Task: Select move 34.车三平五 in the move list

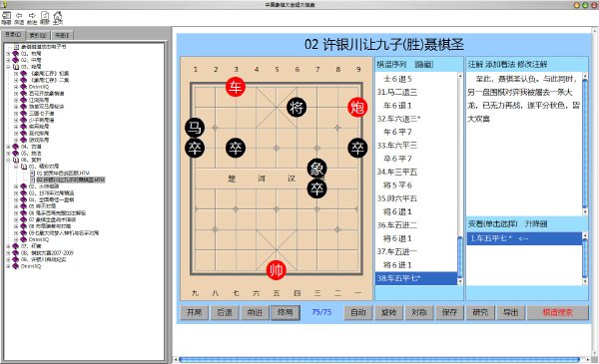Action: [x=397, y=173]
